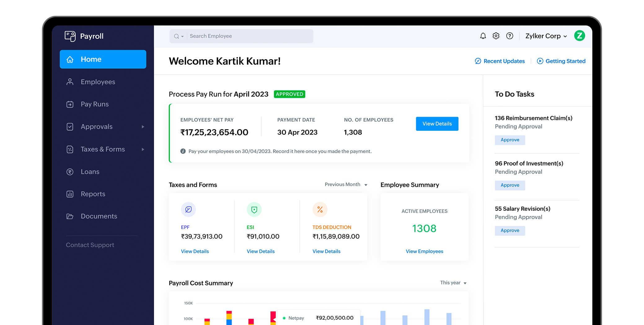Image resolution: width=644 pixels, height=325 pixels.
Task: Click the help question mark icon
Action: 510,36
